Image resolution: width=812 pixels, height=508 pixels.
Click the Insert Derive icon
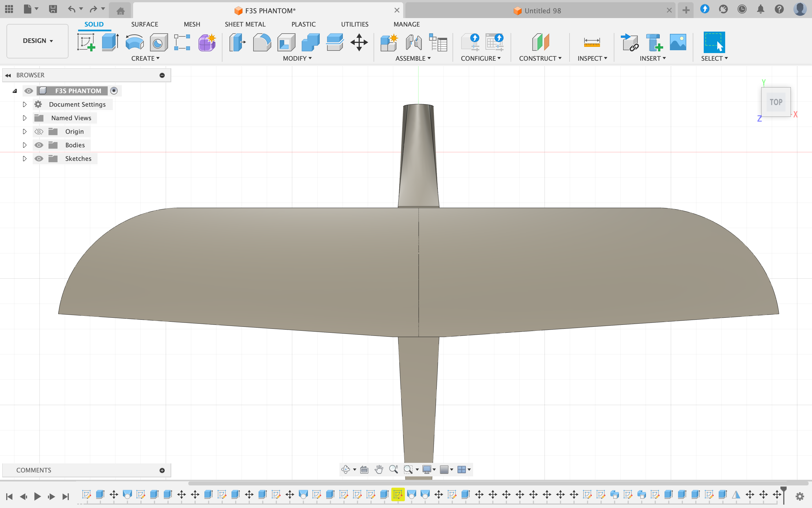pyautogui.click(x=630, y=42)
